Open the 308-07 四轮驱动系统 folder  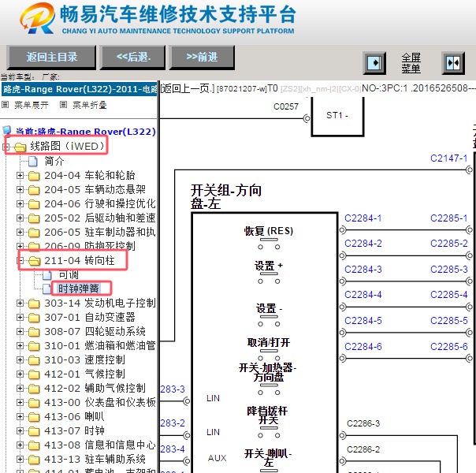95,332
